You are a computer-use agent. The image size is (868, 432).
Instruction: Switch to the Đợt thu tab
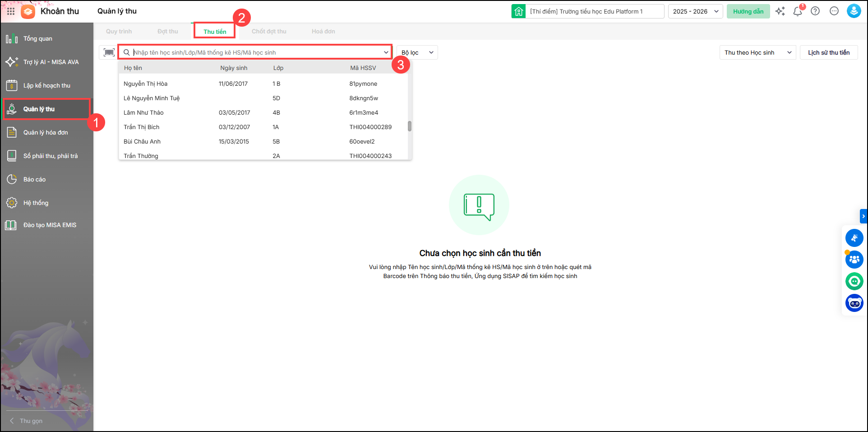167,32
